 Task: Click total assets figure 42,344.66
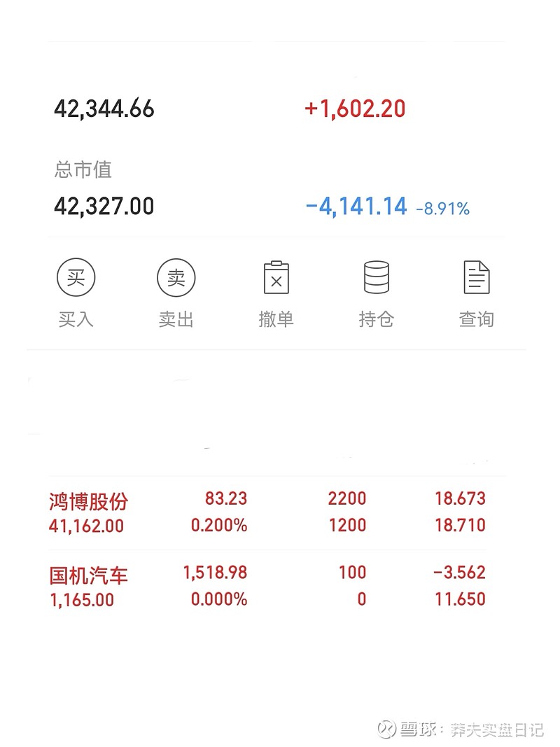pos(104,109)
